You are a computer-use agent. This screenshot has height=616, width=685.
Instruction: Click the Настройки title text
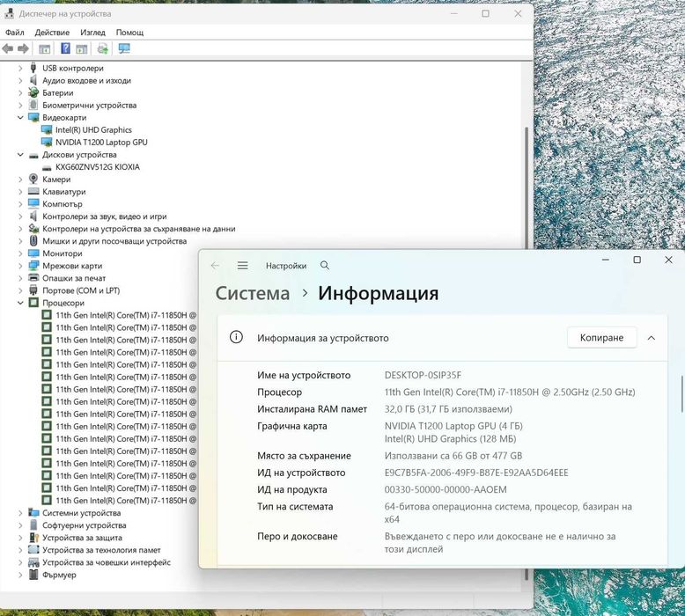286,266
